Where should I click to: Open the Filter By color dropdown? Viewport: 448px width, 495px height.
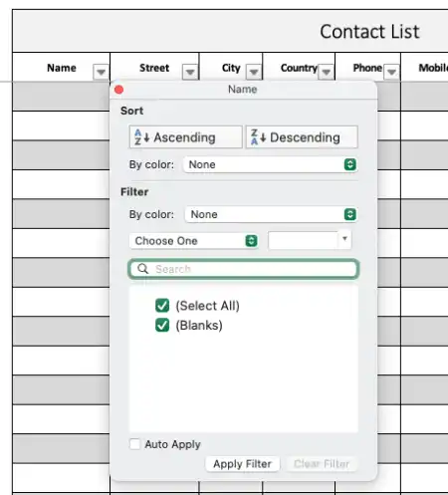(271, 214)
